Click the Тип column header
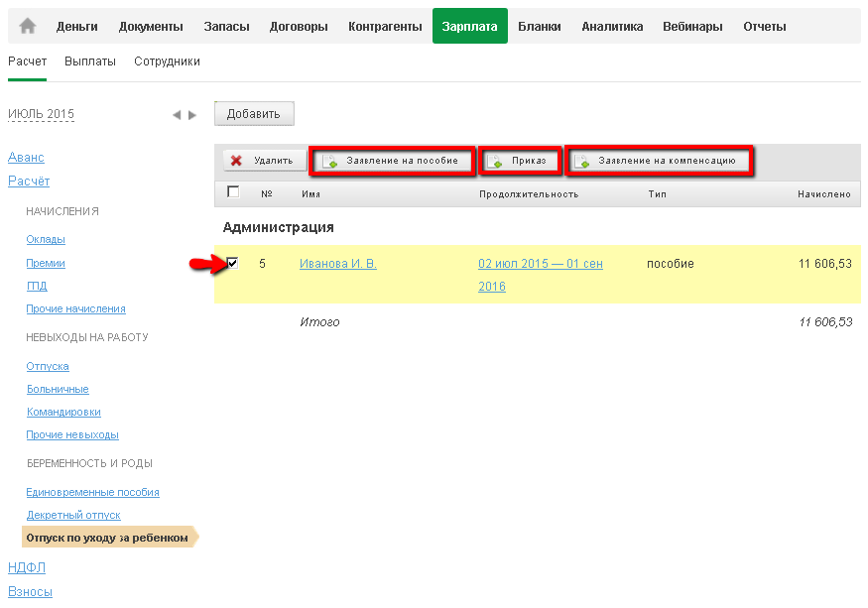 click(657, 193)
